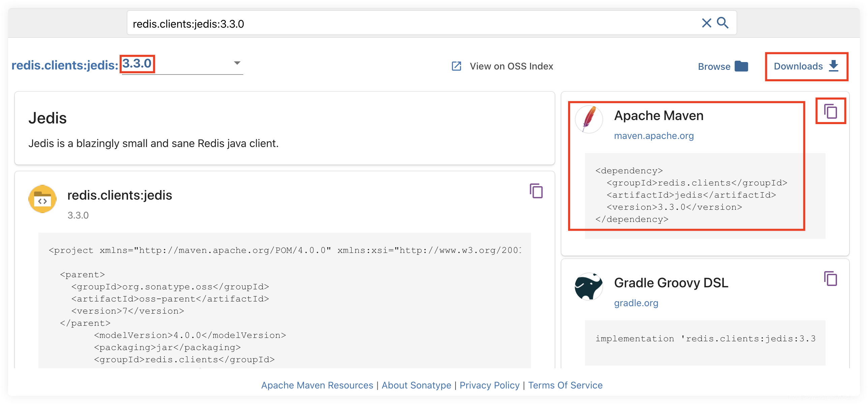Click the <project xmlns= line in POM

285,250
